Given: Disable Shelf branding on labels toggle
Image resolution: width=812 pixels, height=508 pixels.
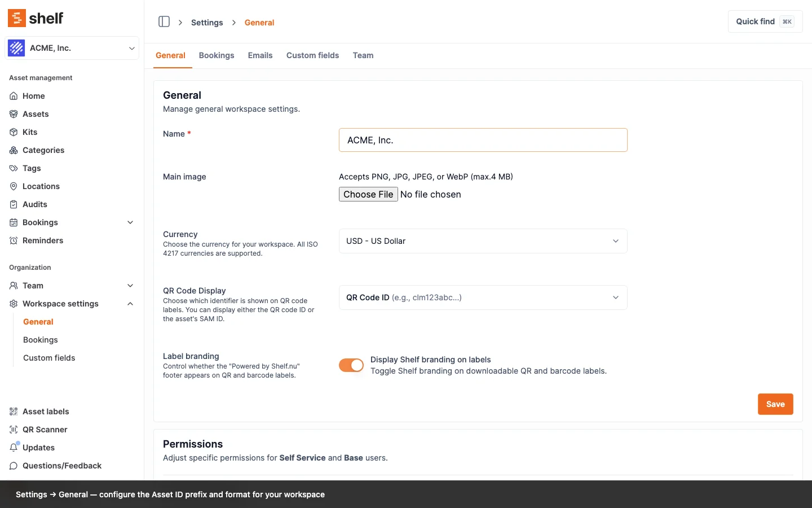Looking at the screenshot, I should pyautogui.click(x=351, y=365).
